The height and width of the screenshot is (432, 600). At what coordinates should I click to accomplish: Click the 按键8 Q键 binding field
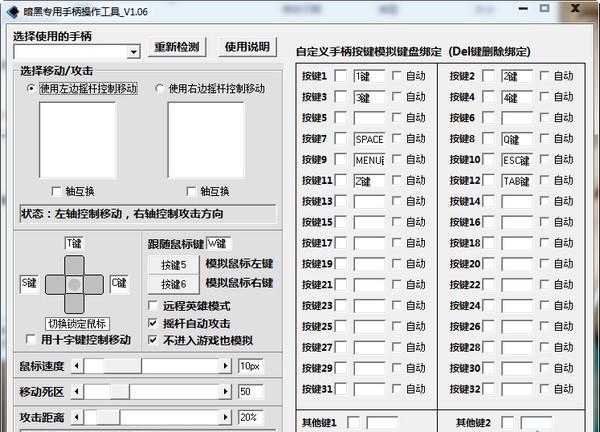pyautogui.click(x=517, y=139)
